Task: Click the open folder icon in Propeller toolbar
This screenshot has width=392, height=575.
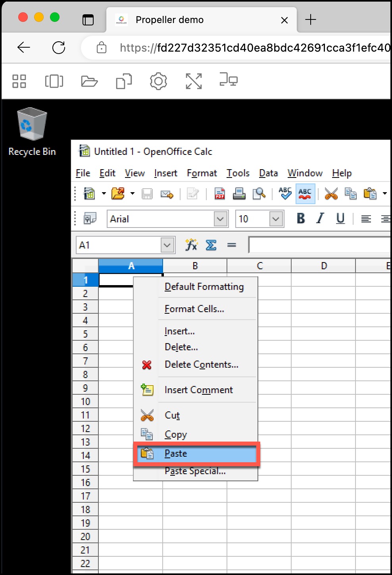Action: (x=89, y=81)
